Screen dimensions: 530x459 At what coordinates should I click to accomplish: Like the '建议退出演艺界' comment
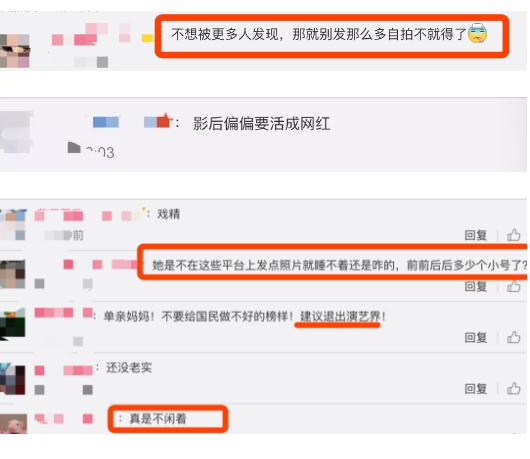pyautogui.click(x=513, y=337)
